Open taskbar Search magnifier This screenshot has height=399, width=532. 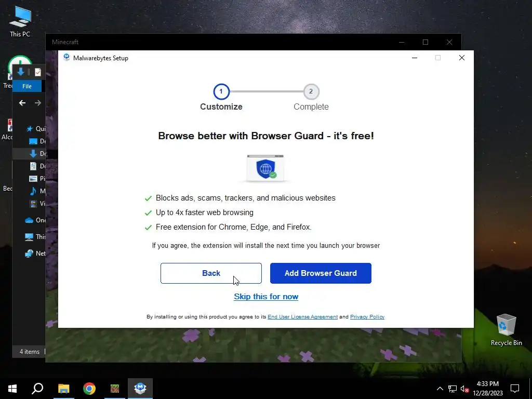37,389
